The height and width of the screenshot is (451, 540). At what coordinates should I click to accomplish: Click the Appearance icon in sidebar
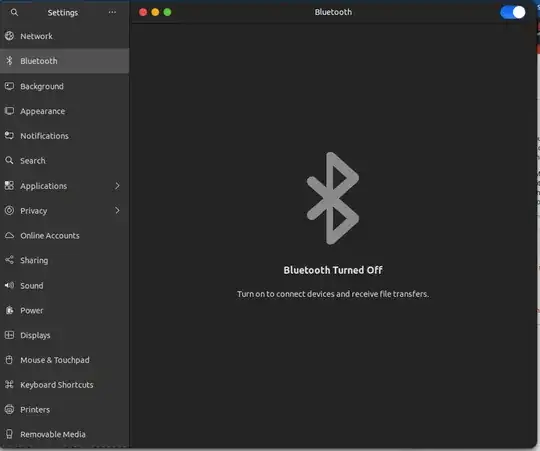pos(10,111)
